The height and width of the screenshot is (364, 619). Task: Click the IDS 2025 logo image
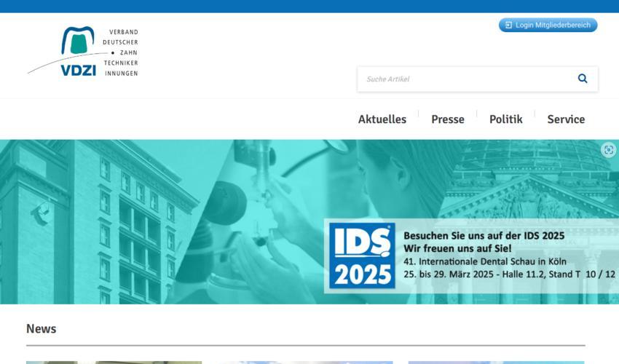click(x=362, y=256)
